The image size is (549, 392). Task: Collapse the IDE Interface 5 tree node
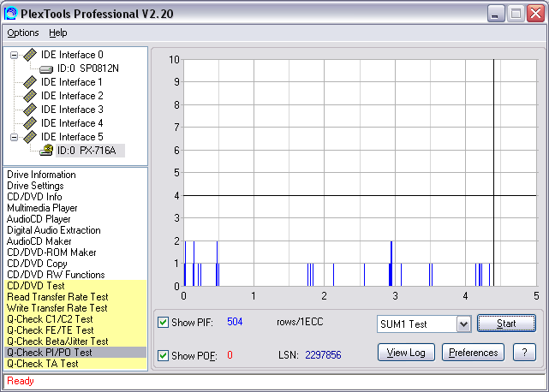tap(14, 137)
